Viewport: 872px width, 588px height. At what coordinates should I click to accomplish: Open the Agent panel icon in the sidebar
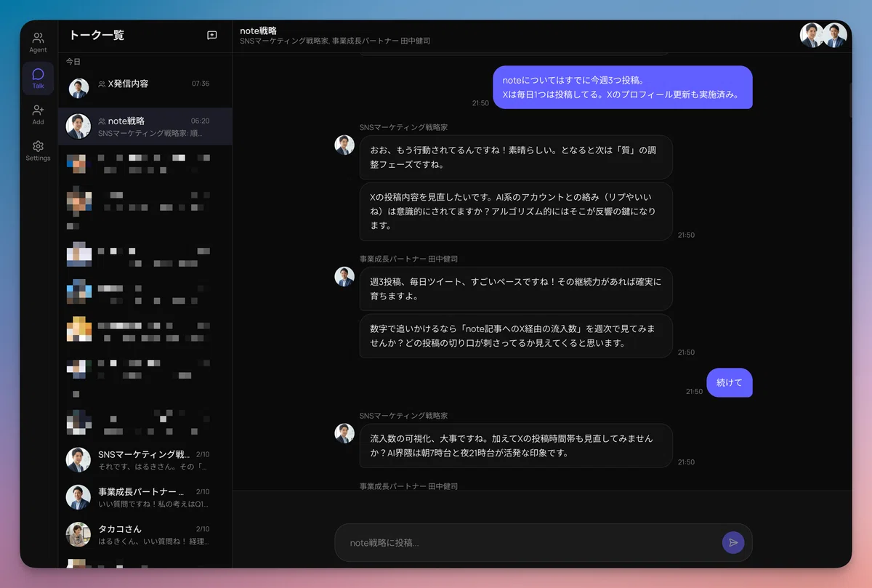click(38, 38)
